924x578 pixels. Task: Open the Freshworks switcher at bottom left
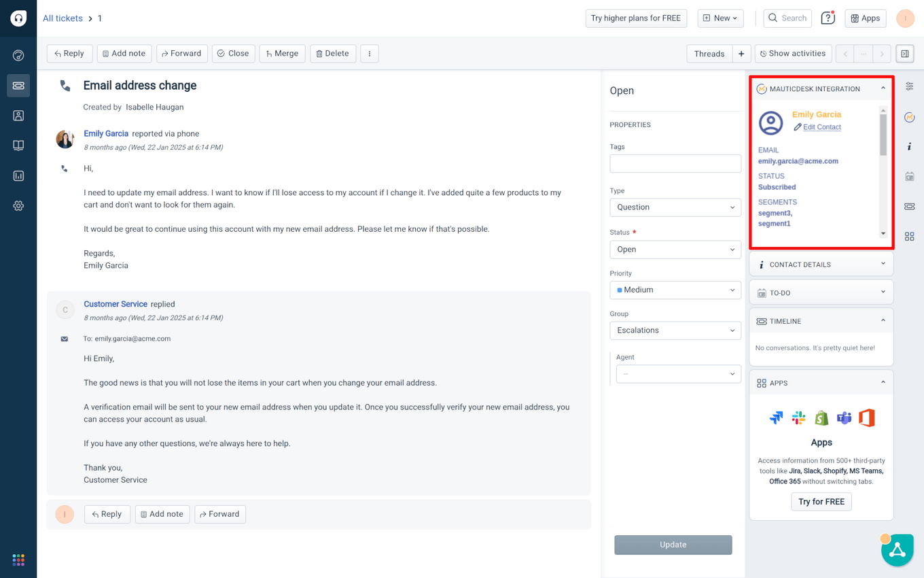pyautogui.click(x=18, y=560)
